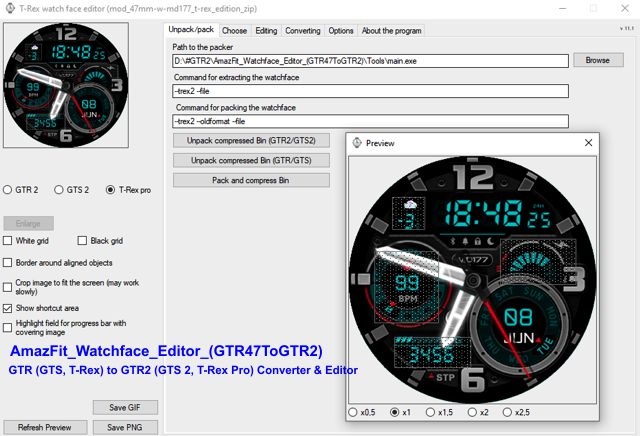Screen dimensions: 640x436
Task: Click the moon do-not-disturb icon in Preview
Action: 490,241
